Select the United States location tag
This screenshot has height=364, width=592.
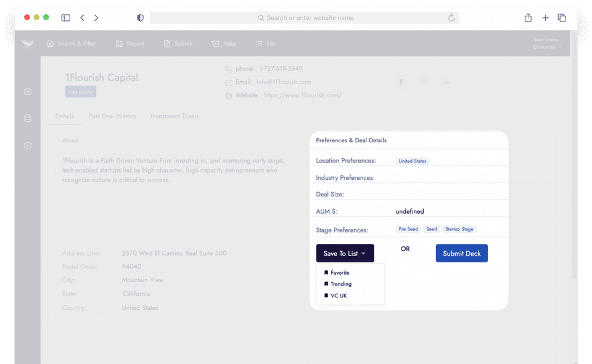click(413, 161)
